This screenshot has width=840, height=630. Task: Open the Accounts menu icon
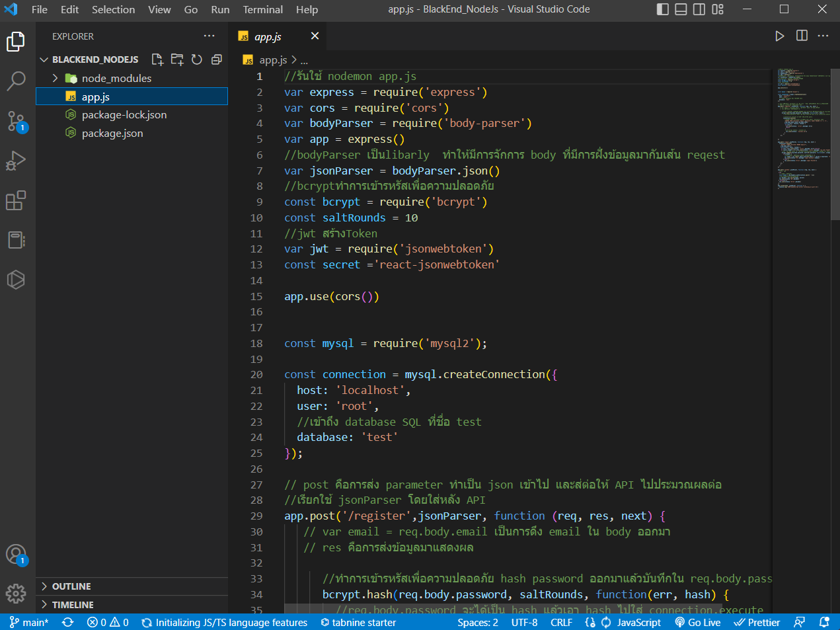click(16, 555)
